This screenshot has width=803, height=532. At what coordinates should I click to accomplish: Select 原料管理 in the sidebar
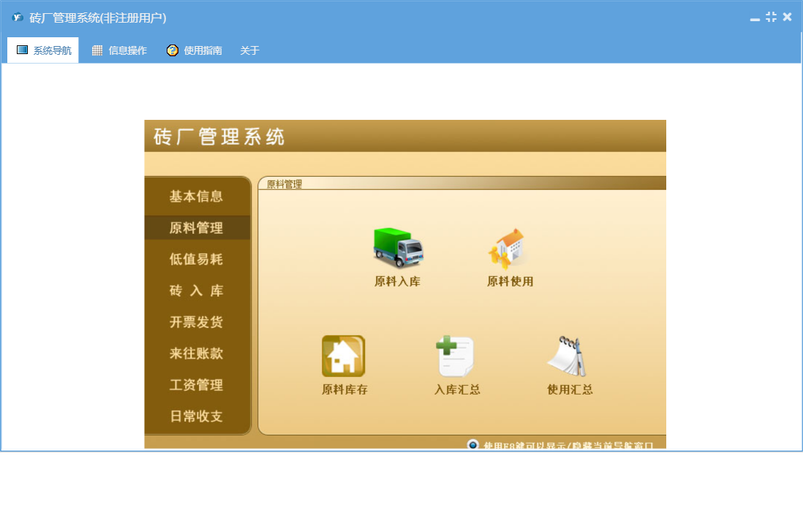[197, 228]
